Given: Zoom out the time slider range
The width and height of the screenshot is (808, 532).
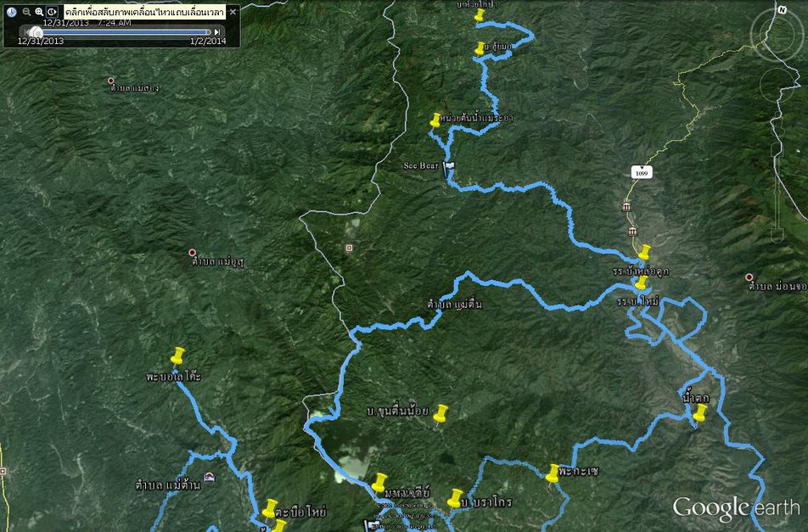Looking at the screenshot, I should click(x=26, y=12).
